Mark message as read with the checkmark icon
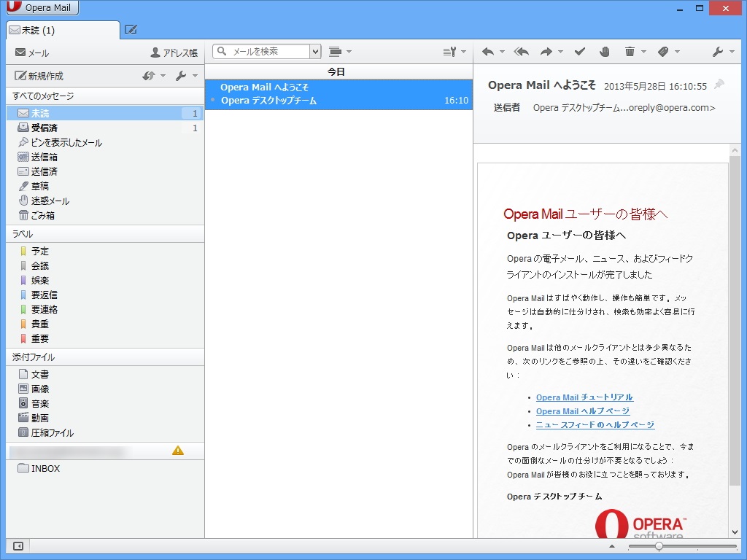The width and height of the screenshot is (747, 560). coord(579,52)
